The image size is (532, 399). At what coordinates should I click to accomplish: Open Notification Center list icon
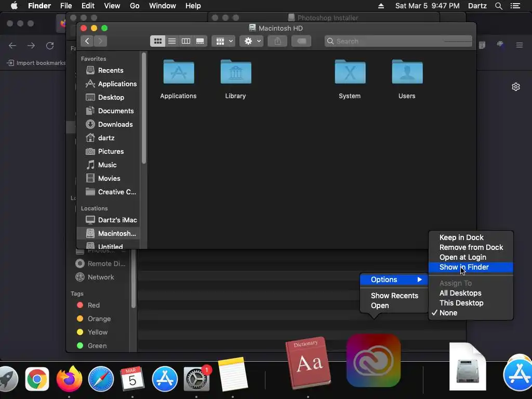point(515,6)
